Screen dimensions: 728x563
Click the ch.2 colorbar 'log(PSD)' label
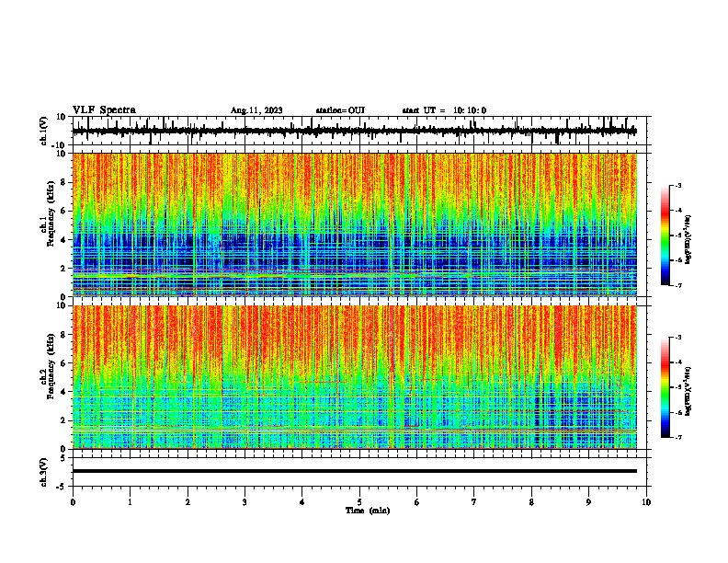tap(688, 391)
